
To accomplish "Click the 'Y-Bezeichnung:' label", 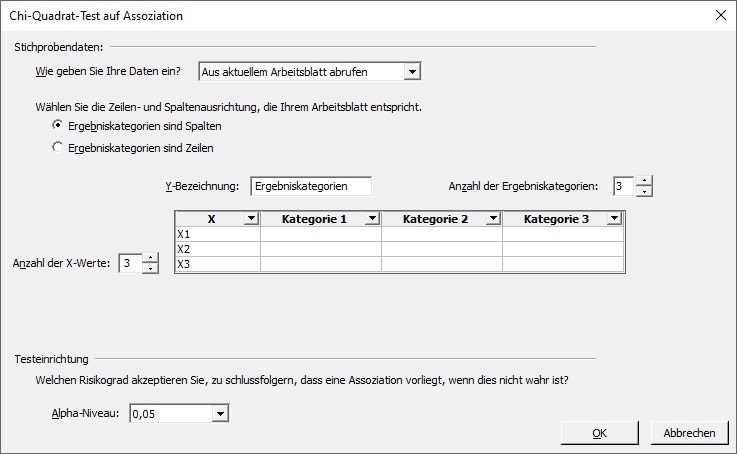I will 202,186.
